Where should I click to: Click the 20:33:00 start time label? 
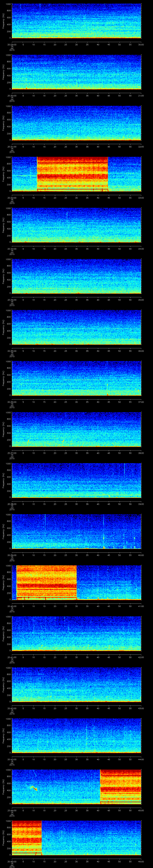point(12,249)
